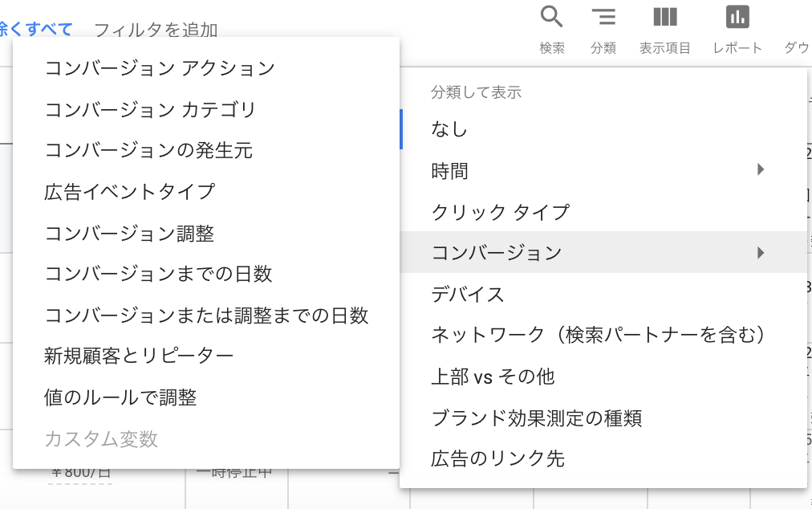
Task: Expand the 時間 submenu arrow
Action: 760,169
